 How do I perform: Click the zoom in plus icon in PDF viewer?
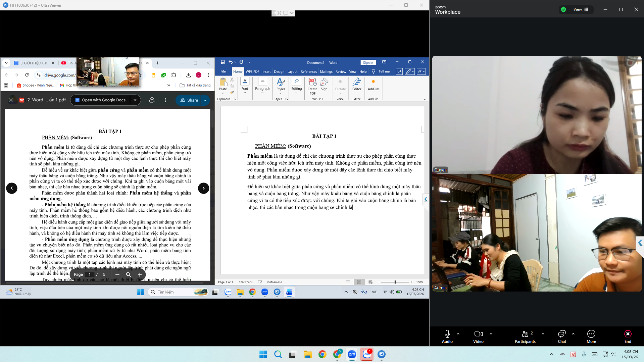click(140, 274)
